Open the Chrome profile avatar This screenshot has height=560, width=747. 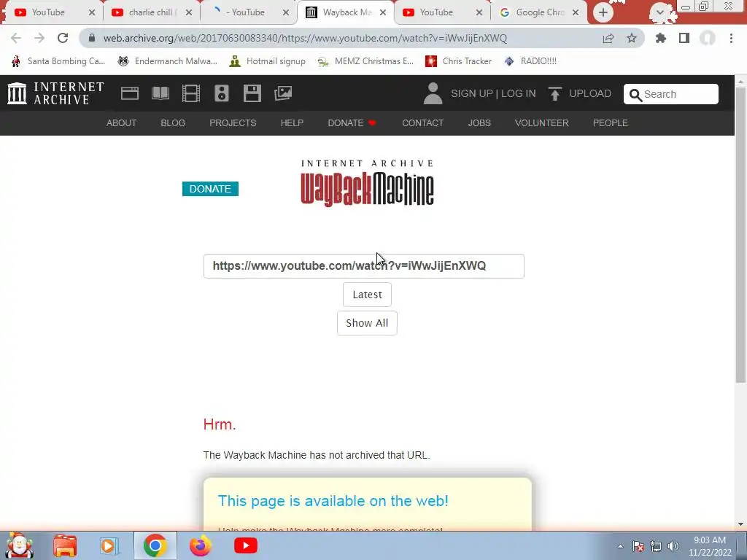708,38
